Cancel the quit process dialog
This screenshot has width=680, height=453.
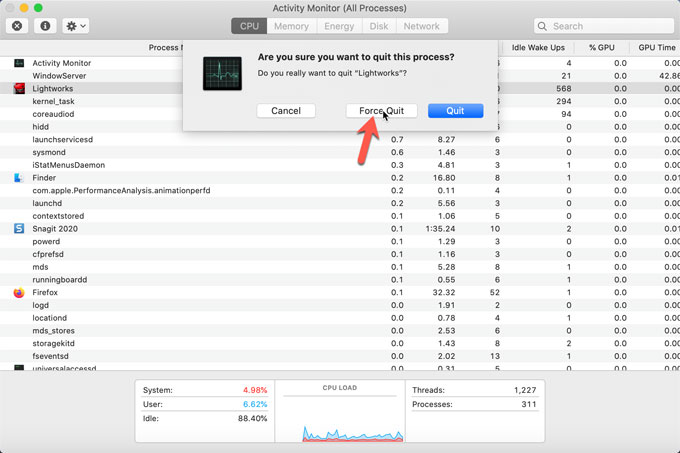[x=285, y=111]
